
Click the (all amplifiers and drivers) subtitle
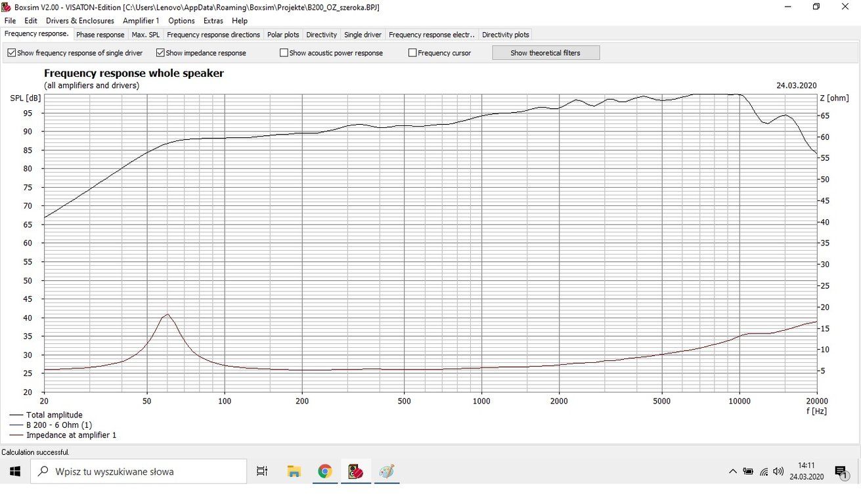(92, 85)
